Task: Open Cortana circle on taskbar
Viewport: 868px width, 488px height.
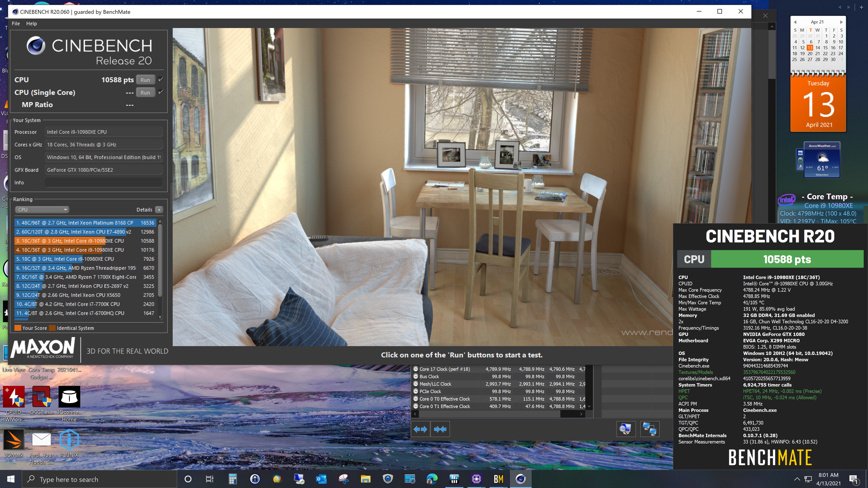Action: point(188,479)
